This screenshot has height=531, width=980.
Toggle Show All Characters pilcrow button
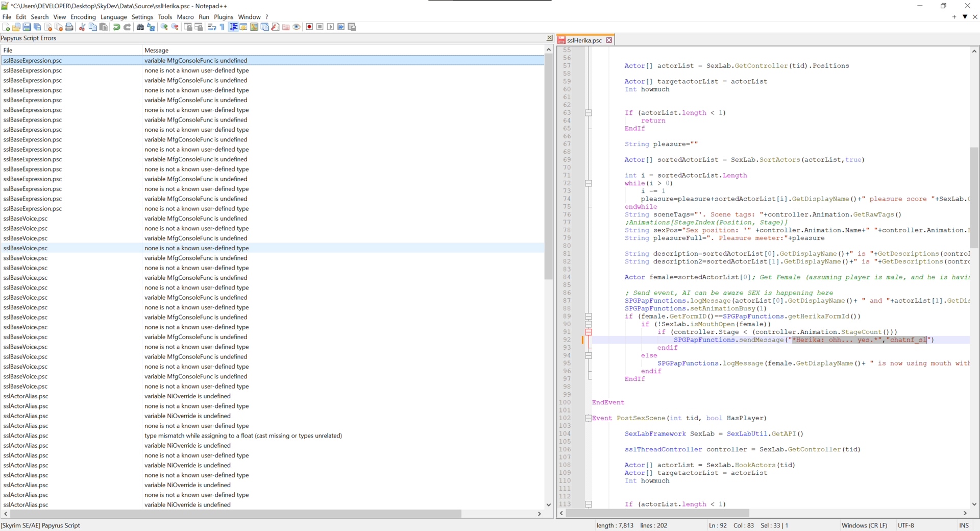tap(222, 27)
